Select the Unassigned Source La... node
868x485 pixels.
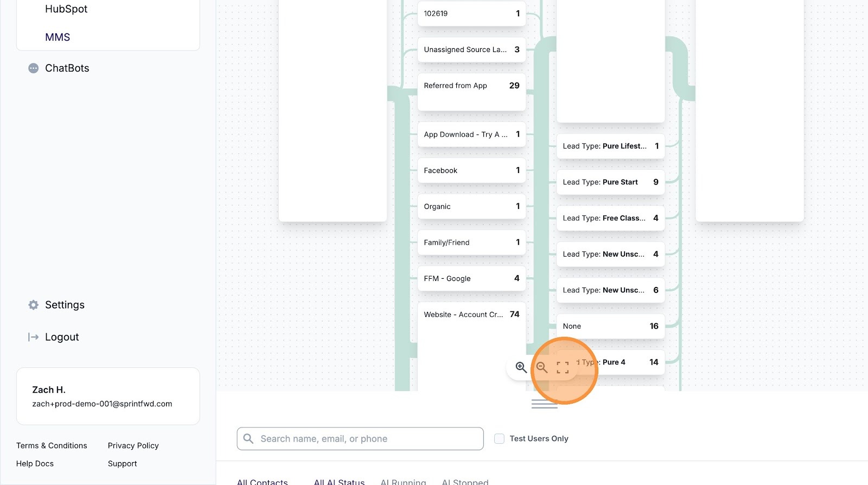click(x=471, y=49)
